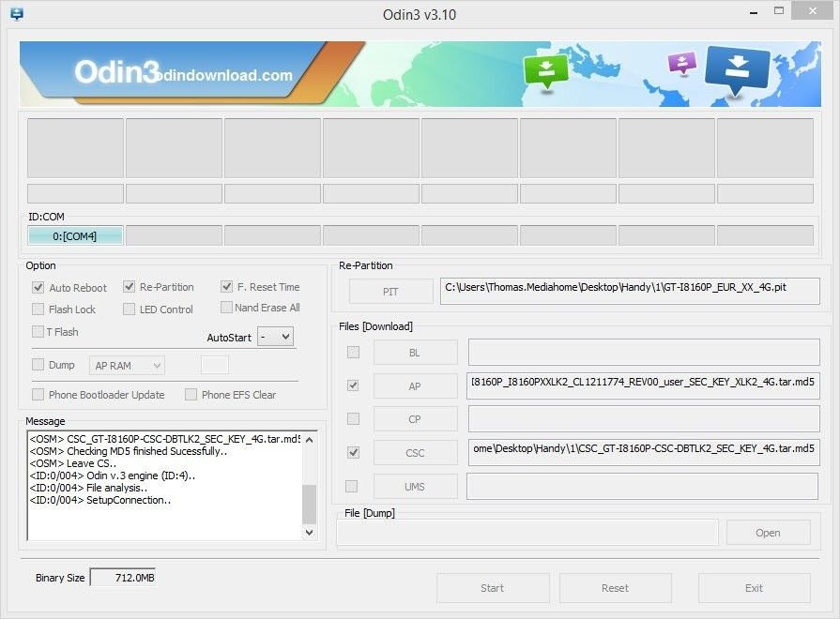Click Message log scroll up arrow

pos(309,440)
